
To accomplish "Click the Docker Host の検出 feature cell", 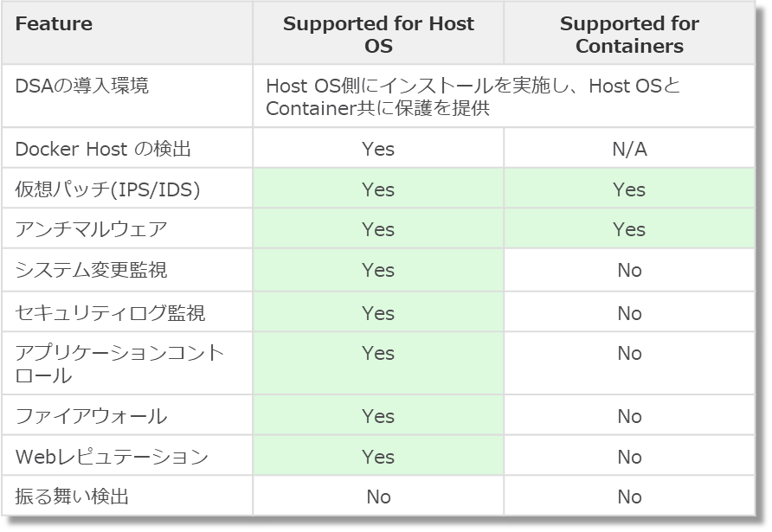I will pyautogui.click(x=103, y=149).
